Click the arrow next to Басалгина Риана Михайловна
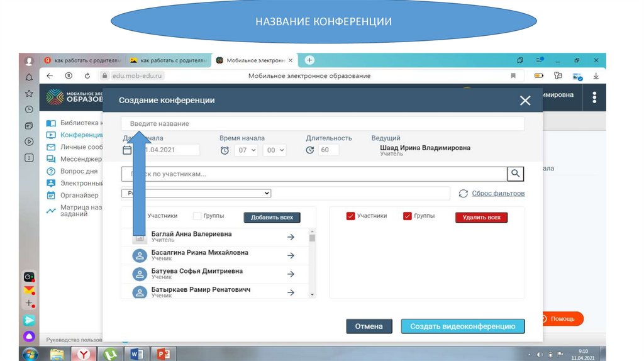 [x=291, y=255]
